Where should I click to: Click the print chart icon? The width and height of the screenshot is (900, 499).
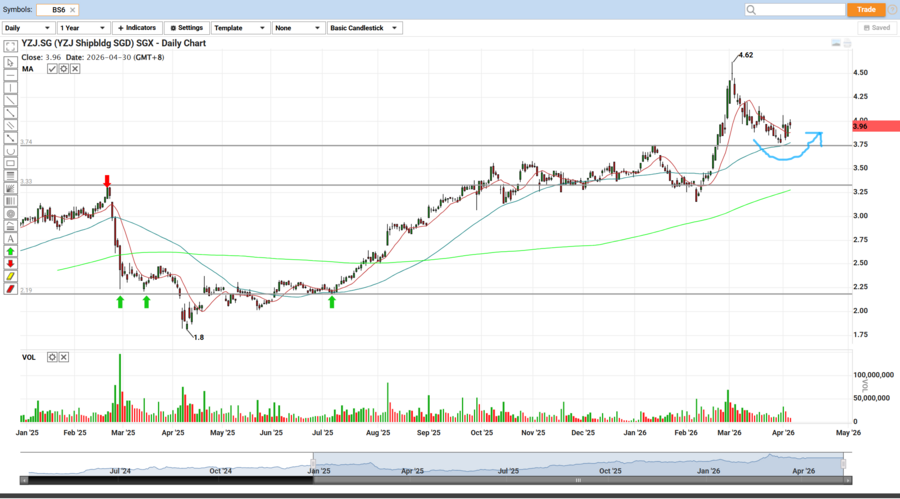pos(847,44)
